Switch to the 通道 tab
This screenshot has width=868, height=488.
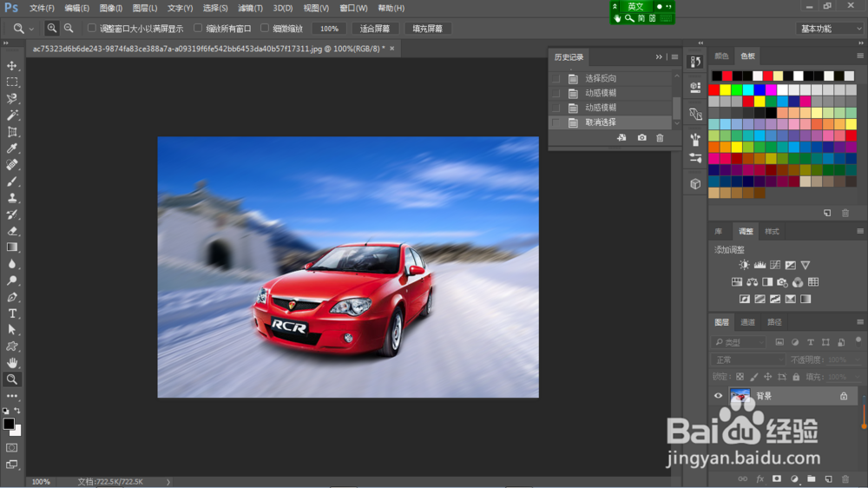[x=748, y=322]
